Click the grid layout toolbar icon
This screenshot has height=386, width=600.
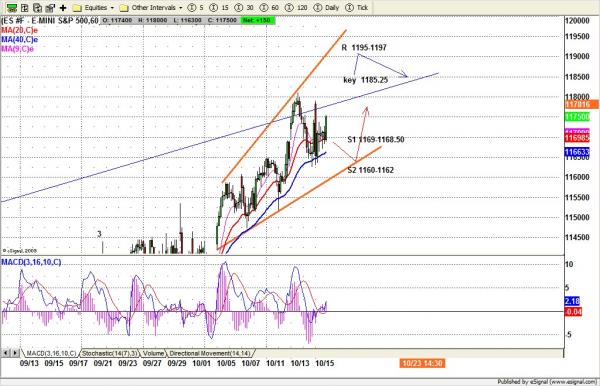(25, 7)
